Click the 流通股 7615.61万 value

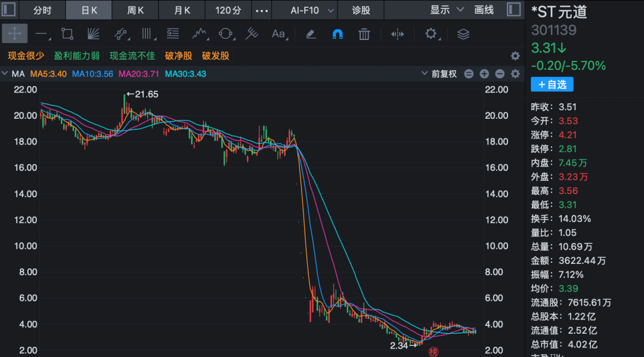[x=589, y=303]
